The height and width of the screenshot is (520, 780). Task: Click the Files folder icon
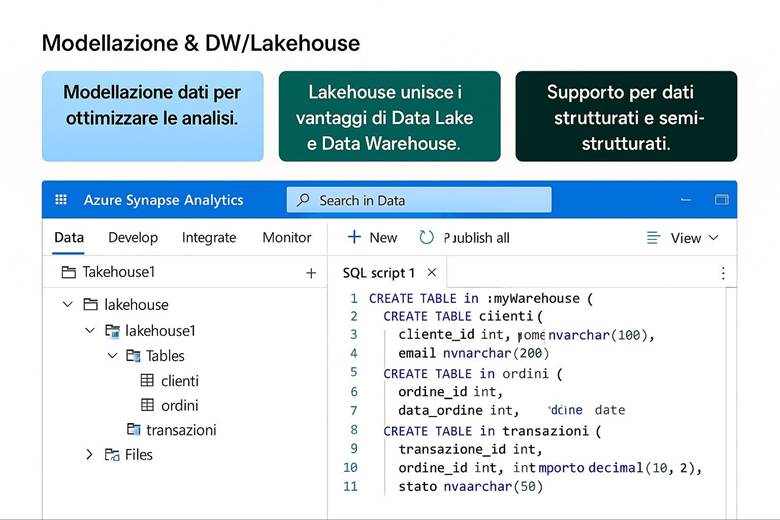(112, 455)
